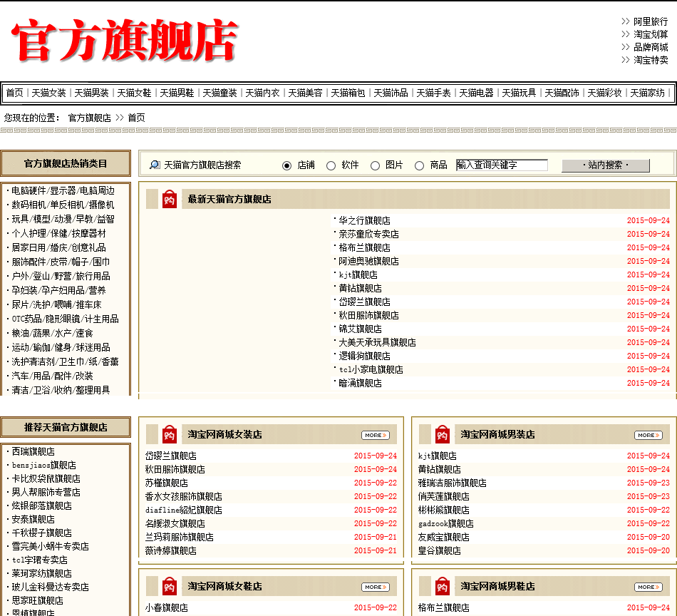Click the bag icon next to 淘宝网商城男鞋店
The height and width of the screenshot is (616, 677).
tap(442, 587)
